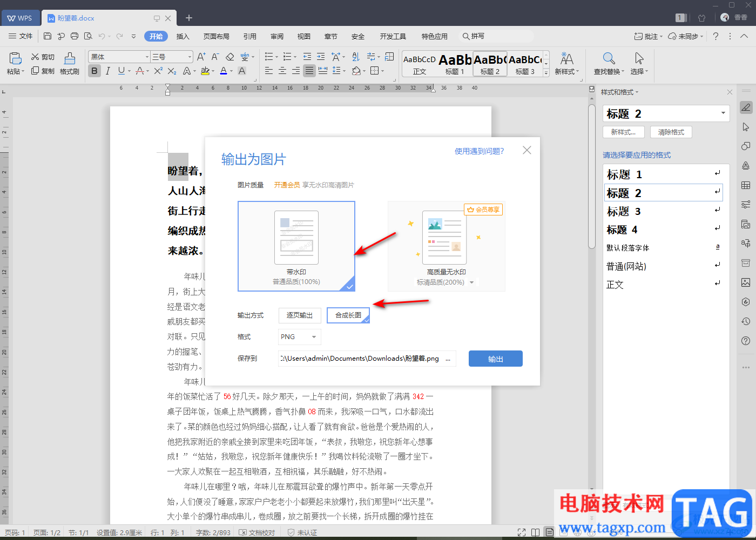
Task: Expand the font name 黑体 dropdown
Action: tap(147, 57)
